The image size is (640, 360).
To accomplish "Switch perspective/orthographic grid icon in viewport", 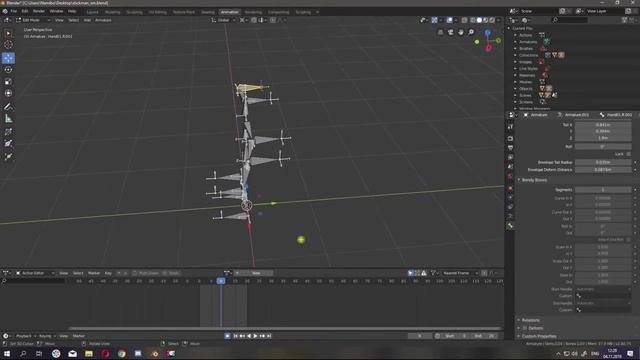I will (440, 32).
